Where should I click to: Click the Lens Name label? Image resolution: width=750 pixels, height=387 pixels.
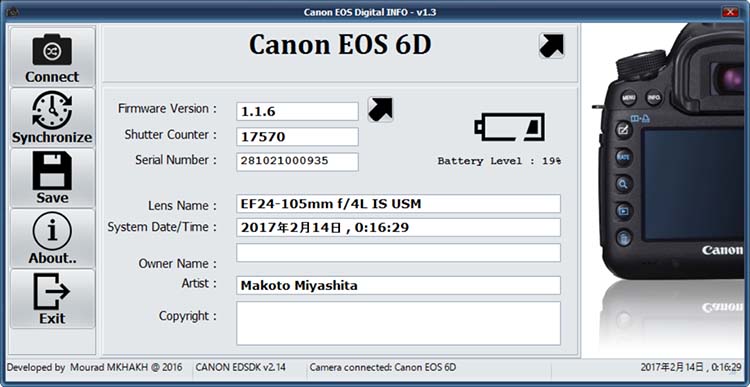[182, 206]
